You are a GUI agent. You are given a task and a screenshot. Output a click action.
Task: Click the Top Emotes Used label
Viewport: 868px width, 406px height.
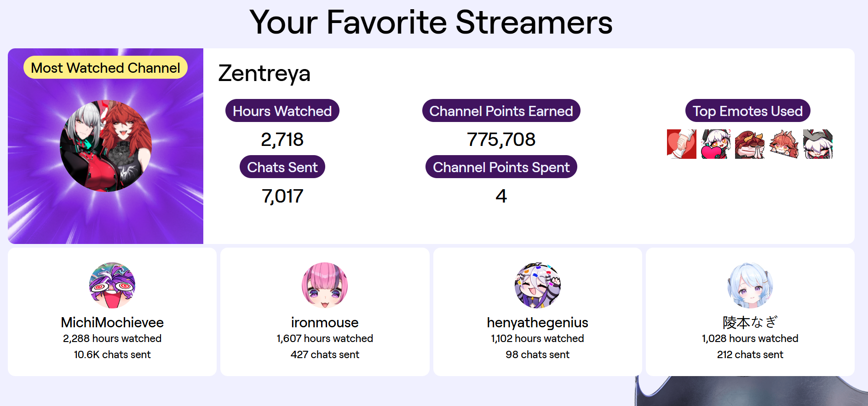[747, 111]
